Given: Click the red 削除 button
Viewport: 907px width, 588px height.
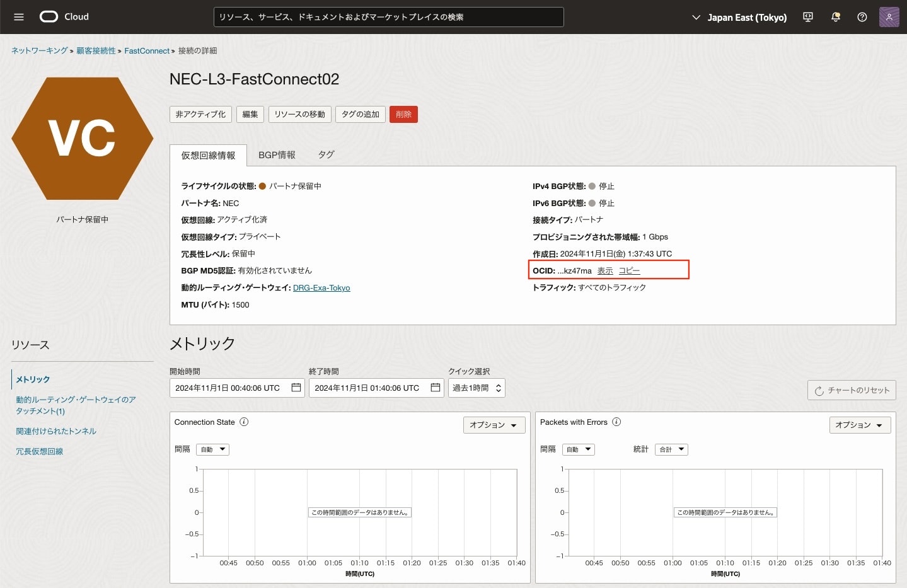Looking at the screenshot, I should pos(403,114).
